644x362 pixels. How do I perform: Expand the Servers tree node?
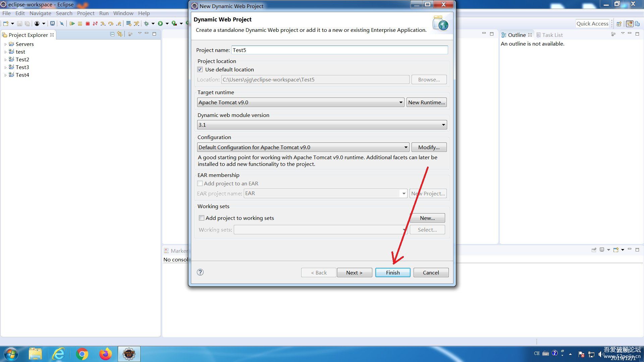point(5,44)
